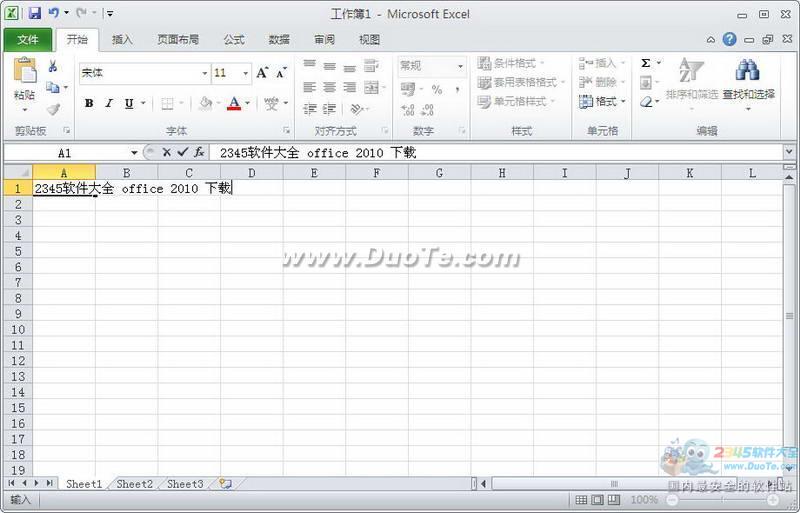This screenshot has width=800, height=513.
Task: Decrease font size with small A icon
Action: click(x=281, y=73)
